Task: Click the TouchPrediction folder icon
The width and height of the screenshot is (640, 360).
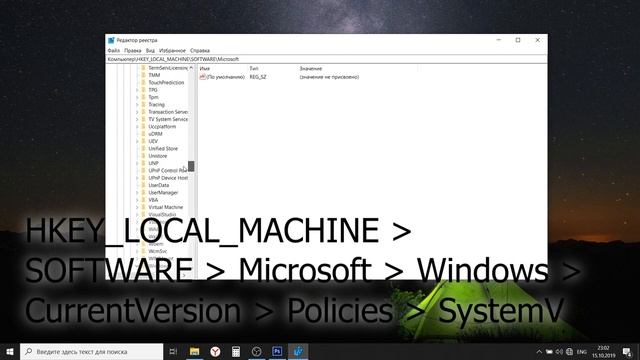Action: pyautogui.click(x=143, y=82)
